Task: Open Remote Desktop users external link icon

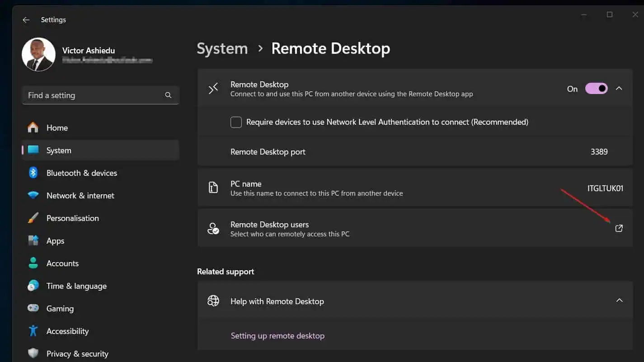Action: click(619, 228)
